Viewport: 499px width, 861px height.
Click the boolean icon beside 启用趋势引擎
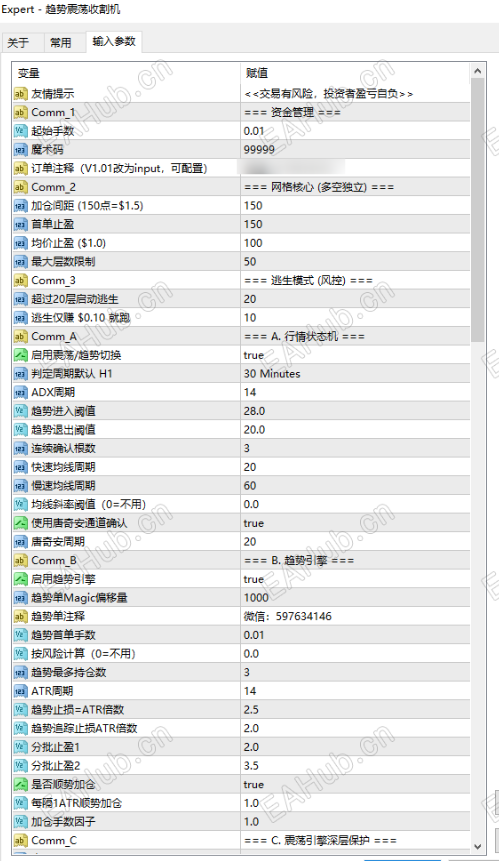click(x=20, y=579)
